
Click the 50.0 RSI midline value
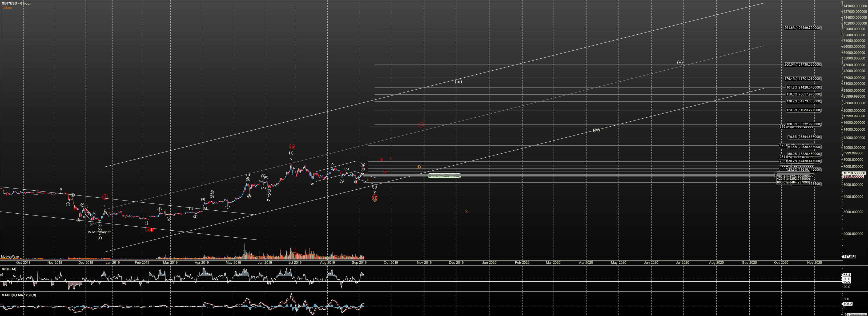846,279
